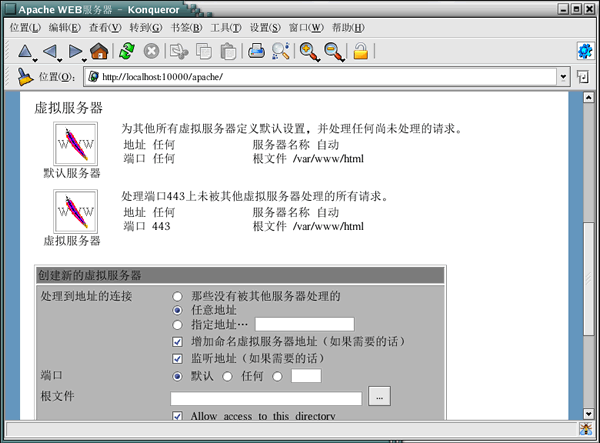Expand the location URL history dropdown

[563, 77]
